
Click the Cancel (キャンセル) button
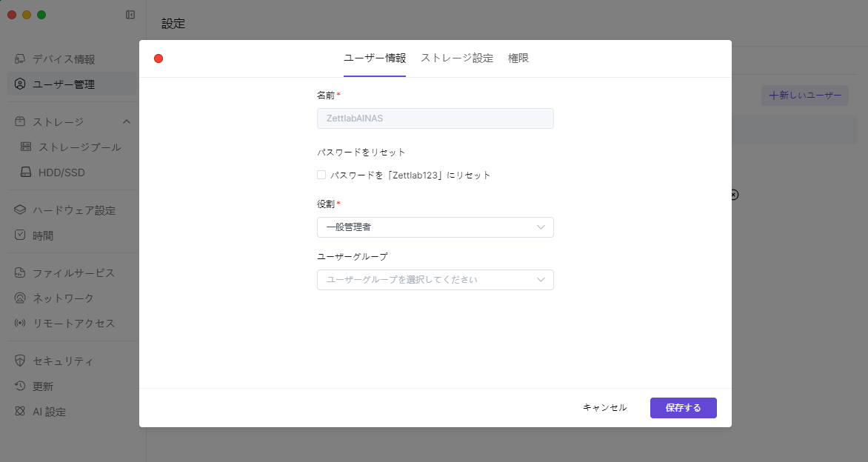[604, 408]
